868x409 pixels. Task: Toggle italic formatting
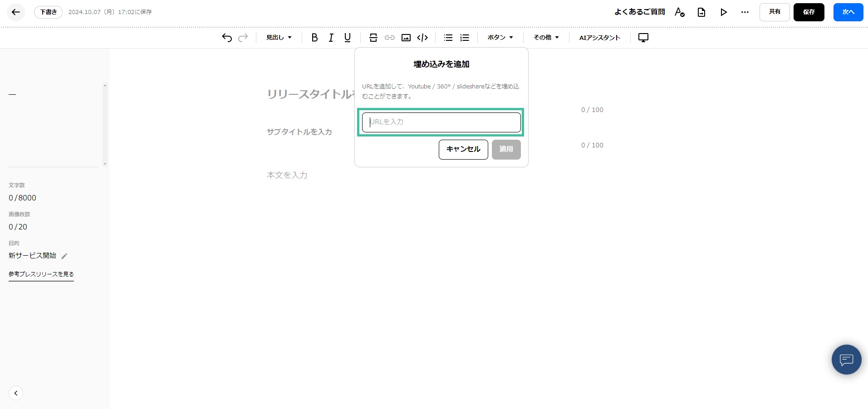pyautogui.click(x=331, y=38)
